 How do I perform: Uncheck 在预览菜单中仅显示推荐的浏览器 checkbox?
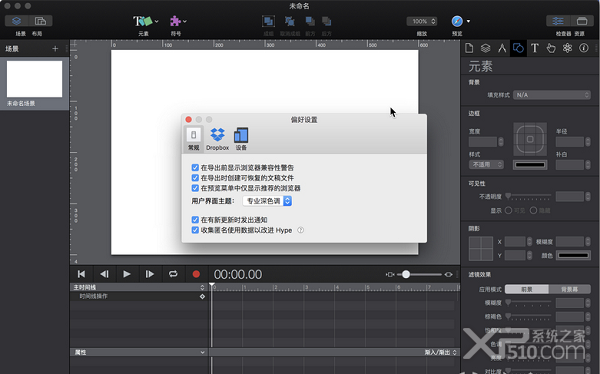(x=195, y=188)
